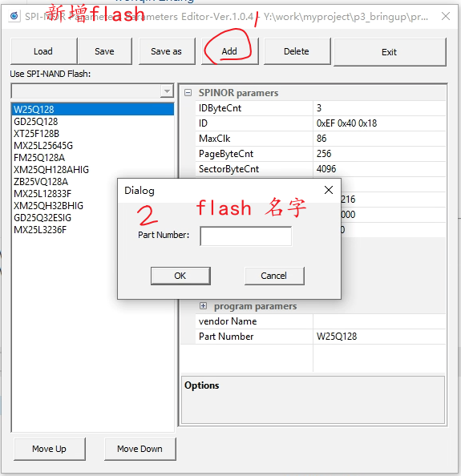Confirm the dialog with OK
Image resolution: width=461 pixels, height=476 pixels.
[180, 276]
